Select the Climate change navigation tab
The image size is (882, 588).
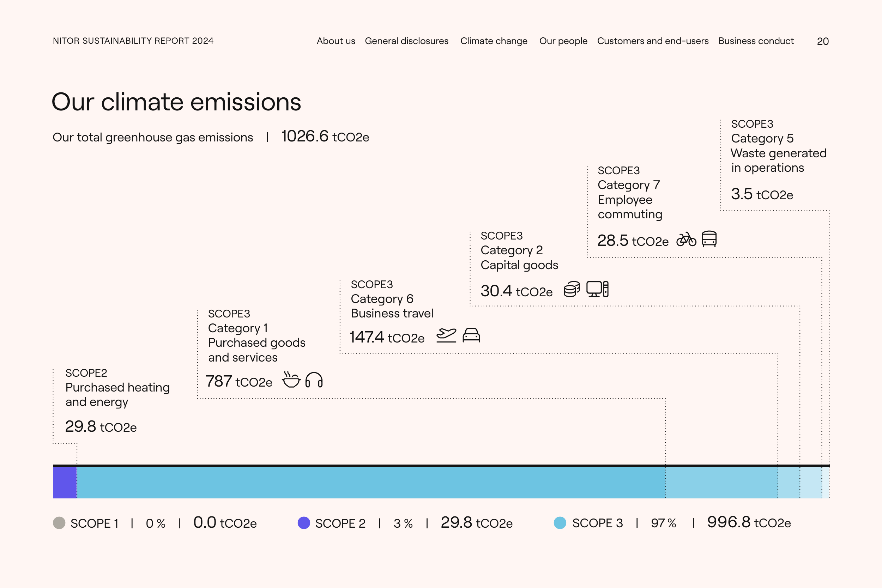coord(494,41)
